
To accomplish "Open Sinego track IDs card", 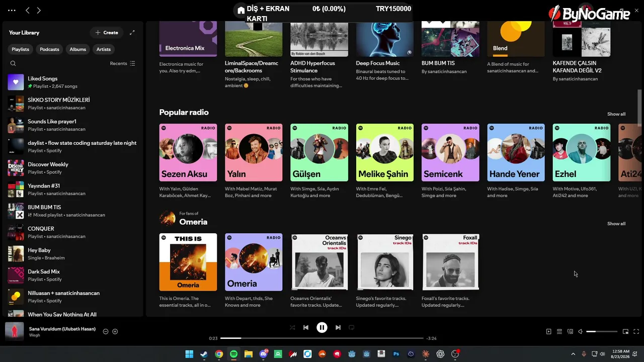I will tap(385, 270).
